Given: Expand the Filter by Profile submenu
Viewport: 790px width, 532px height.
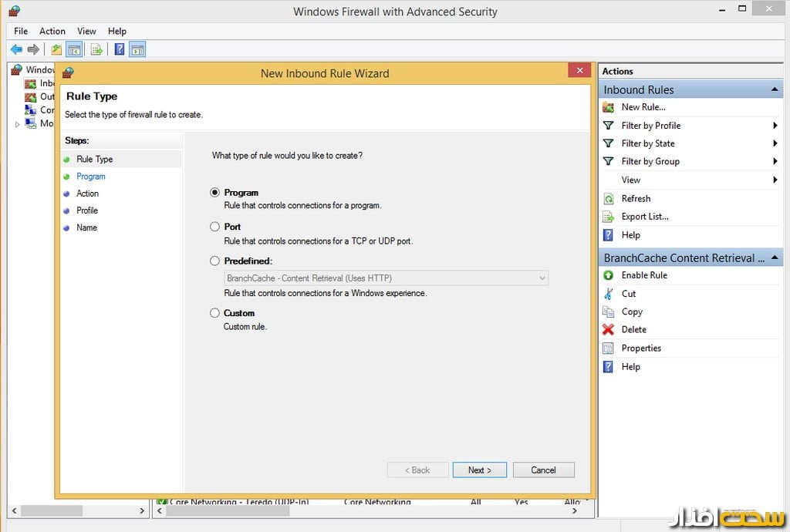Looking at the screenshot, I should coord(775,126).
